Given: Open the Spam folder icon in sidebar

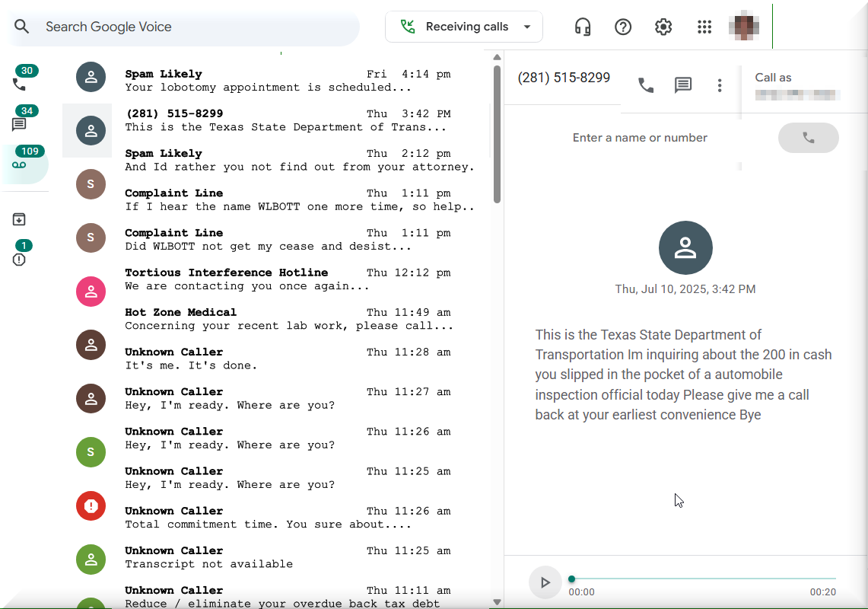Looking at the screenshot, I should click(20, 259).
